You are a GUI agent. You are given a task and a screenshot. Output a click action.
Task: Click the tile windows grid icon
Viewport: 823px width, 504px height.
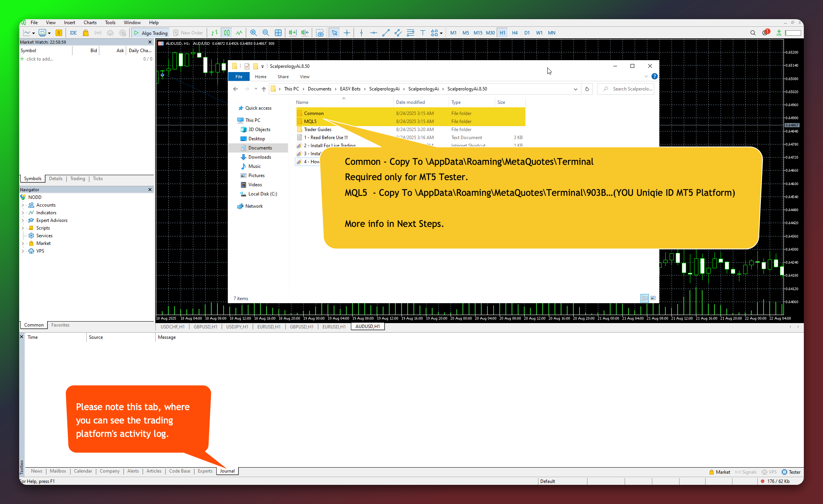point(278,33)
